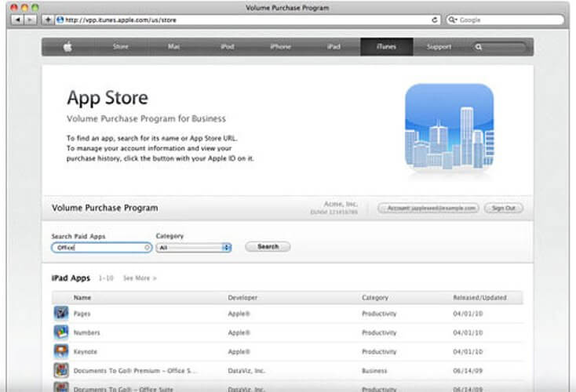Screen dimensions: 576x392
Task: Click the Add Bookmark plus button
Action: click(47, 20)
